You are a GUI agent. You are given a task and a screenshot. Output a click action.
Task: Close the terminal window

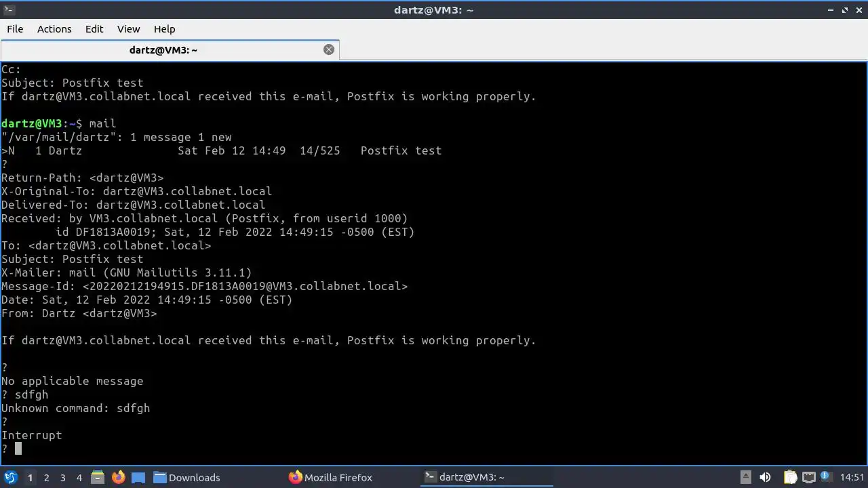(859, 9)
